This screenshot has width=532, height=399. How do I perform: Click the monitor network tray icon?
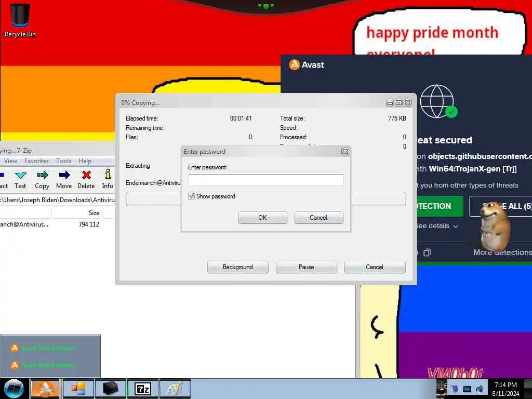(x=467, y=389)
